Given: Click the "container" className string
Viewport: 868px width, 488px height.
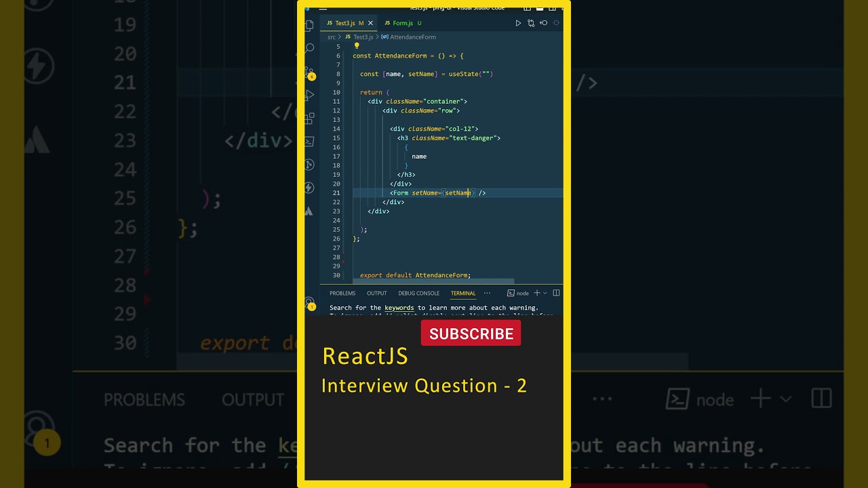Looking at the screenshot, I should click(445, 102).
